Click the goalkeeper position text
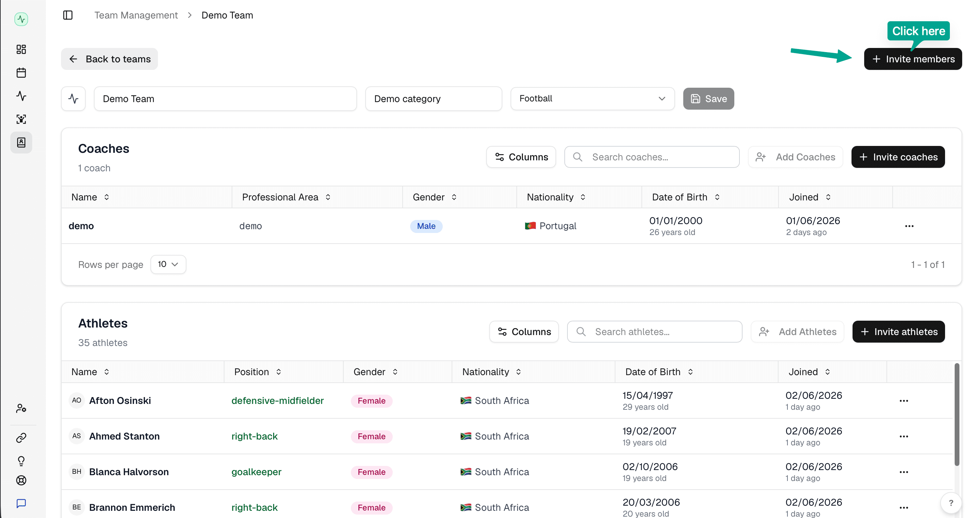 click(256, 472)
